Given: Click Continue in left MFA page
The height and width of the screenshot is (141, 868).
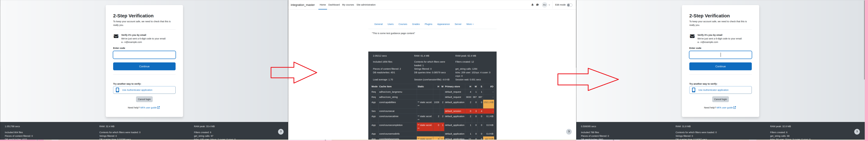Looking at the screenshot, I should (x=144, y=66).
